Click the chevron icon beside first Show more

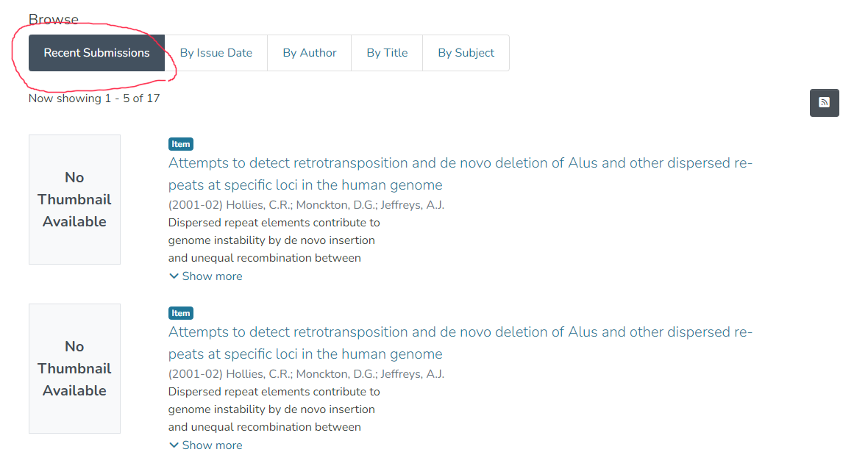[174, 276]
